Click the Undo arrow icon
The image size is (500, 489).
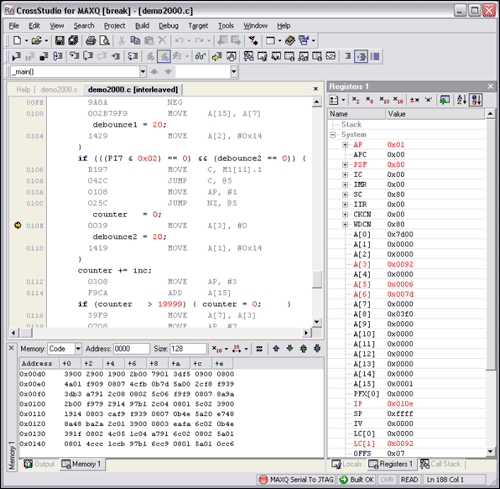click(x=179, y=40)
